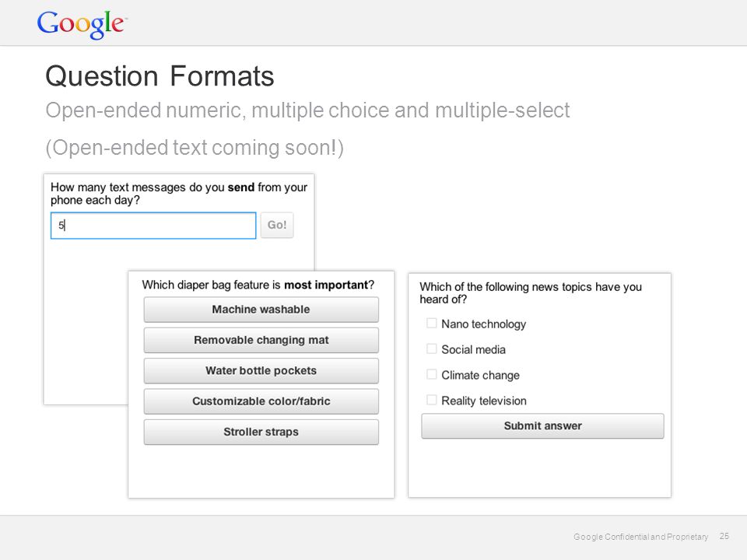Image resolution: width=747 pixels, height=560 pixels.
Task: Click the Question Formats title
Action: 160,76
